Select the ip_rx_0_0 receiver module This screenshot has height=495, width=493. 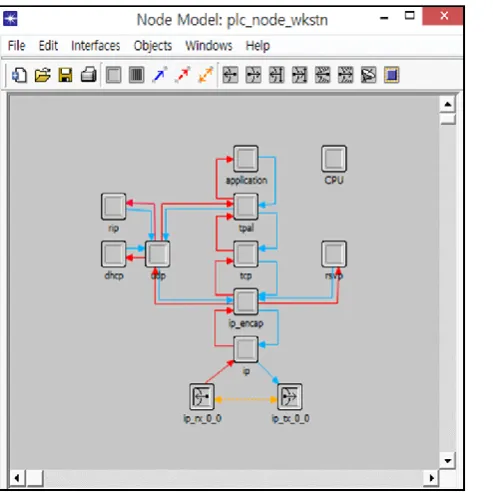(x=202, y=397)
